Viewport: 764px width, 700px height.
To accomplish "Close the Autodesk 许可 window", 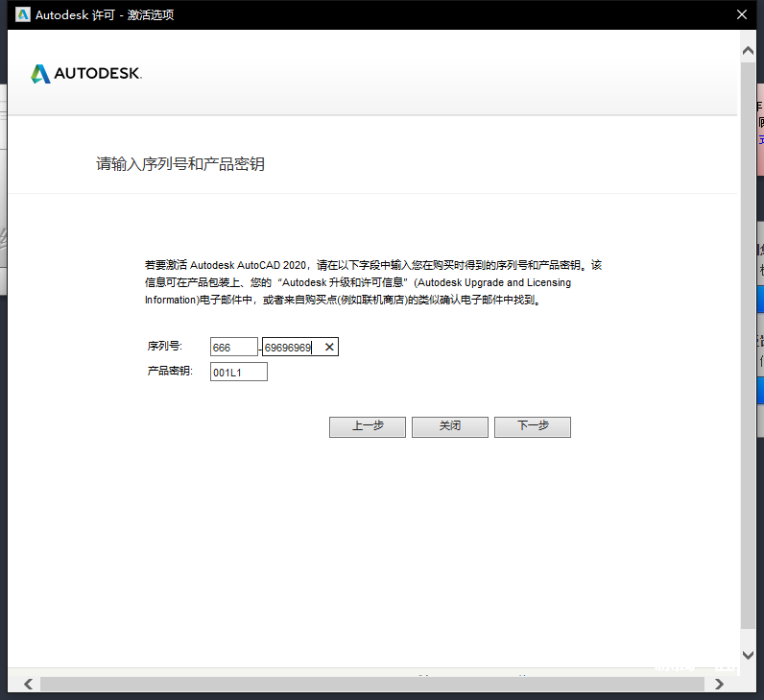I will coord(740,14).
